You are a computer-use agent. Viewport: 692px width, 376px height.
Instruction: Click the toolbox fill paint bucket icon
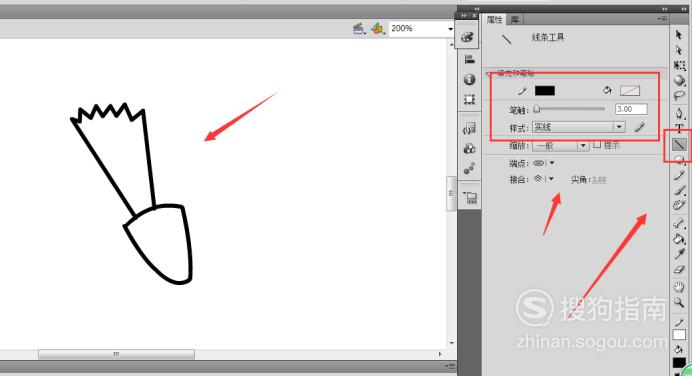tap(679, 350)
